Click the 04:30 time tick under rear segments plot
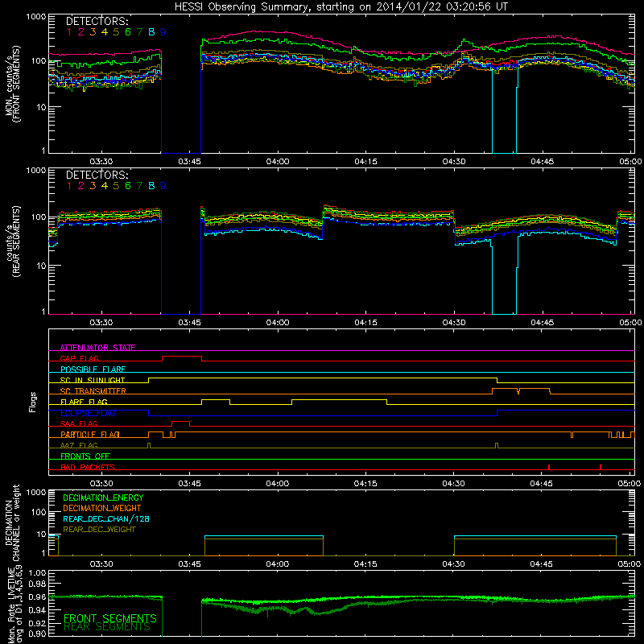644x644 pixels. click(x=454, y=323)
